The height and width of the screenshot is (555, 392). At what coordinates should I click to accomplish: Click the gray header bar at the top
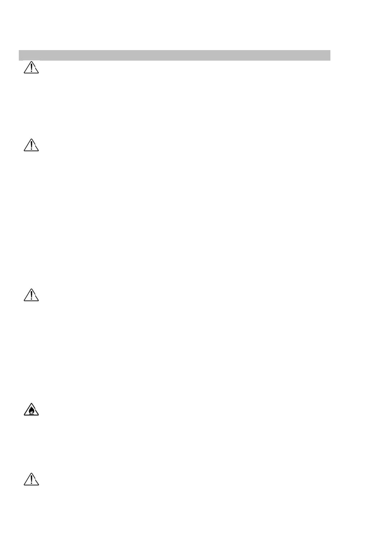(x=175, y=55)
